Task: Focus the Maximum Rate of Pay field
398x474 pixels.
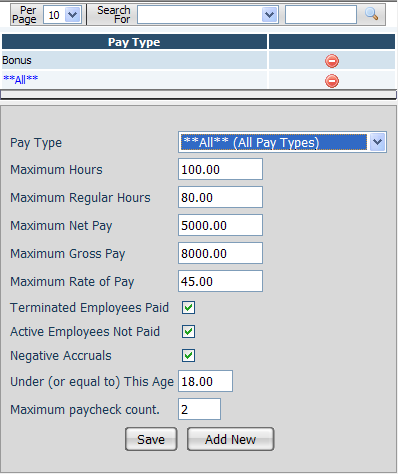Action: pos(220,281)
